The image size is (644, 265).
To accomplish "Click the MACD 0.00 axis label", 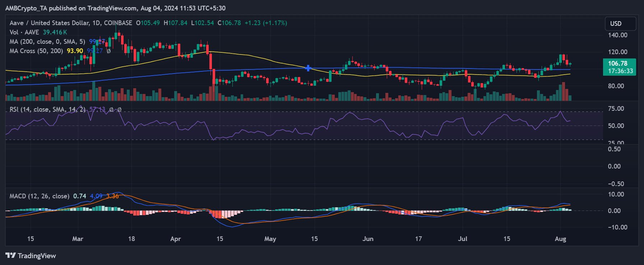I will coord(614,211).
